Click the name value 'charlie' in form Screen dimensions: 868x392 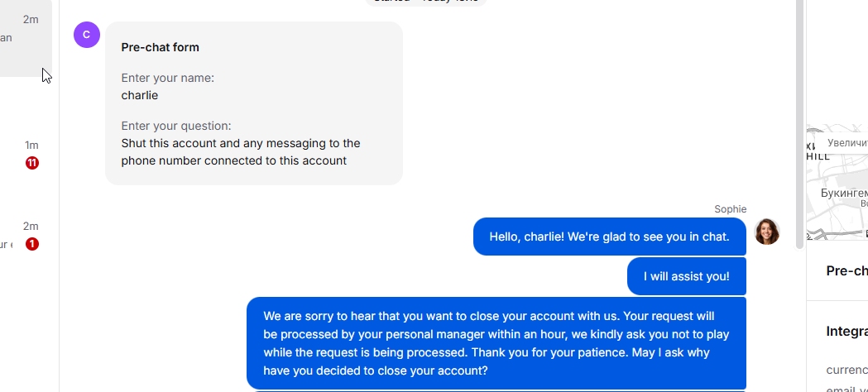[140, 95]
